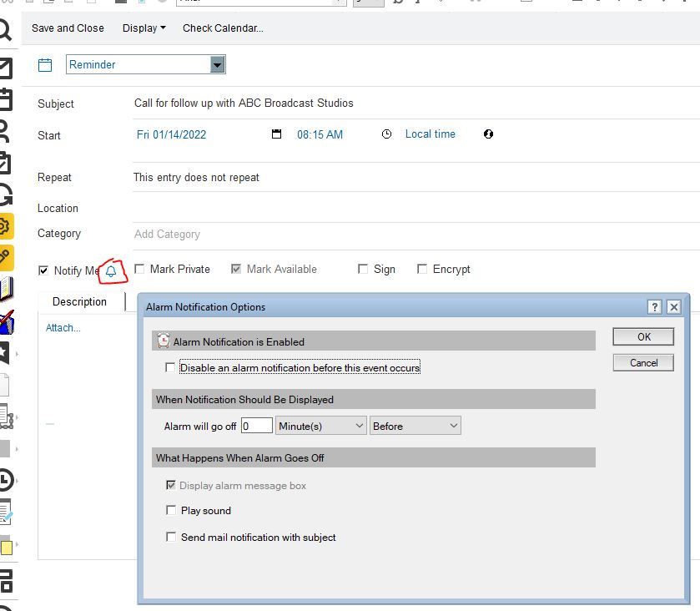Click the yellow gear icon in sidebar
Screen dimensions: 700x611
tap(5, 226)
